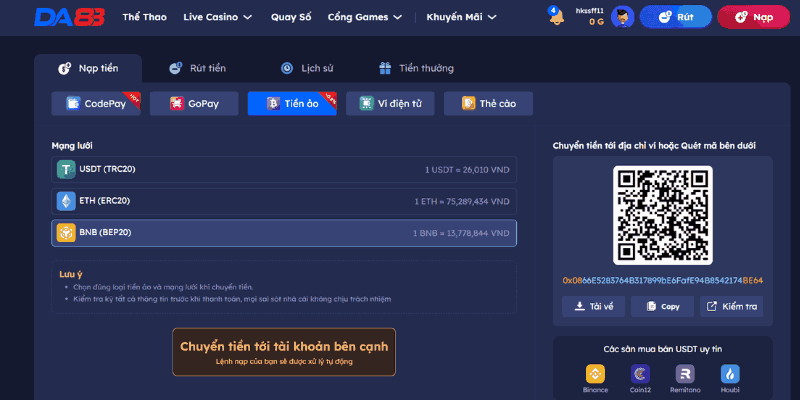The width and height of the screenshot is (800, 400).
Task: Click the 1 ETH = 75,289,434 VND rate
Action: click(462, 202)
